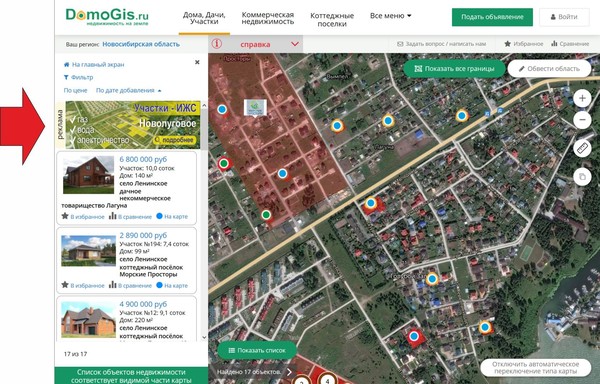Expand the справка dropdown chevron
This screenshot has width=600, height=384.
click(295, 44)
